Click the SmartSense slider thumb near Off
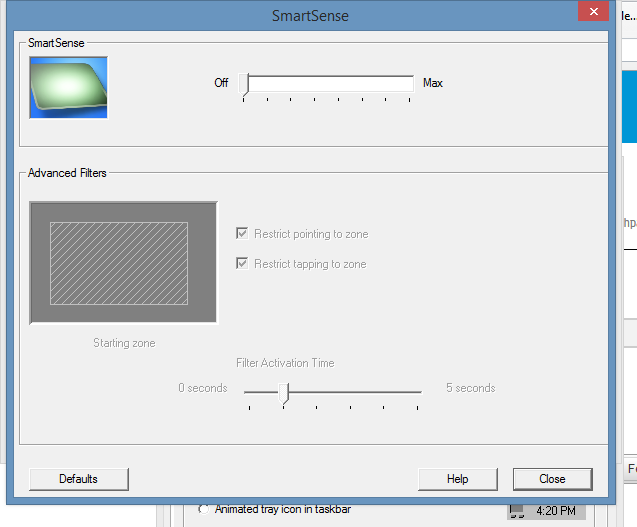637x527 pixels. coord(245,84)
